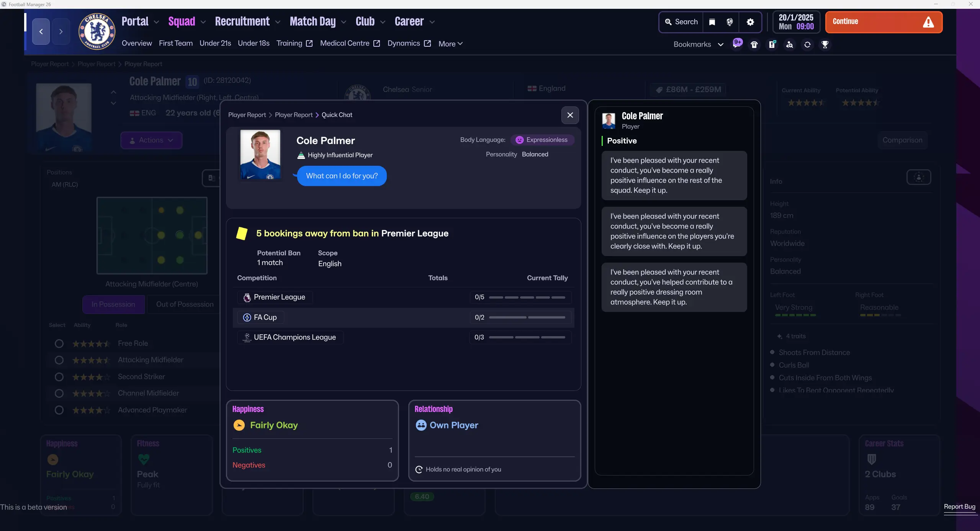Image resolution: width=980 pixels, height=531 pixels.
Task: Switch to Out of Possession tab
Action: coord(185,304)
